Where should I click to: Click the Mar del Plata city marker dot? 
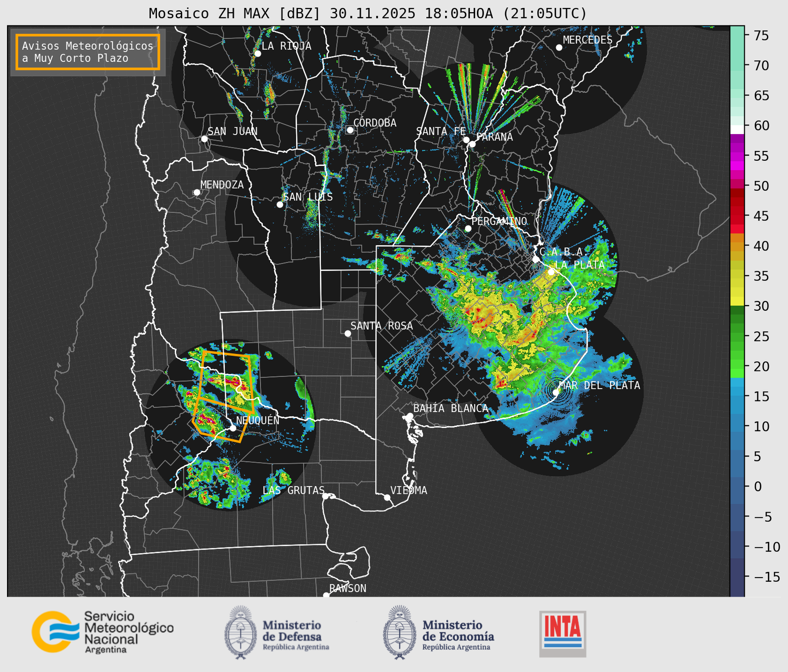556,393
